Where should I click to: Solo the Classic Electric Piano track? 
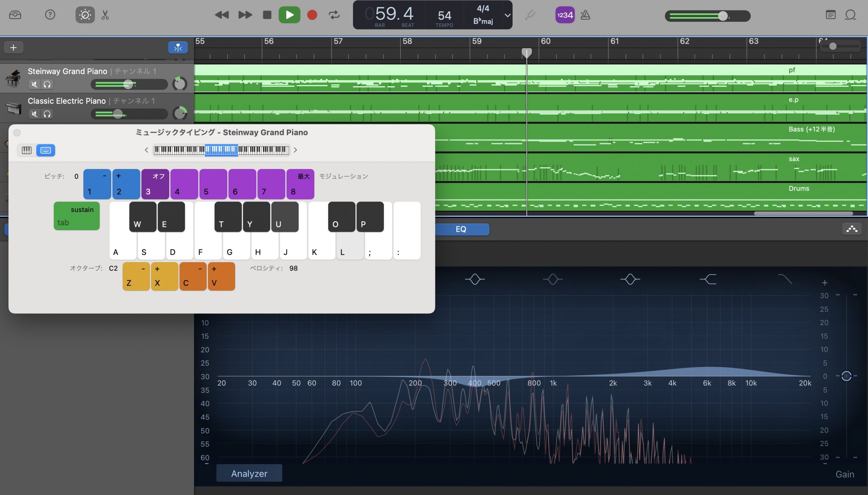47,114
